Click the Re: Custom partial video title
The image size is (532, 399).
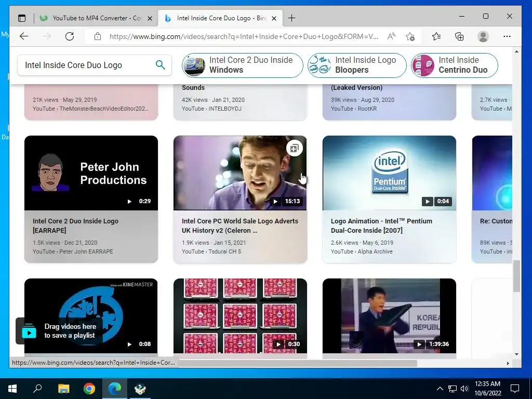(x=496, y=221)
